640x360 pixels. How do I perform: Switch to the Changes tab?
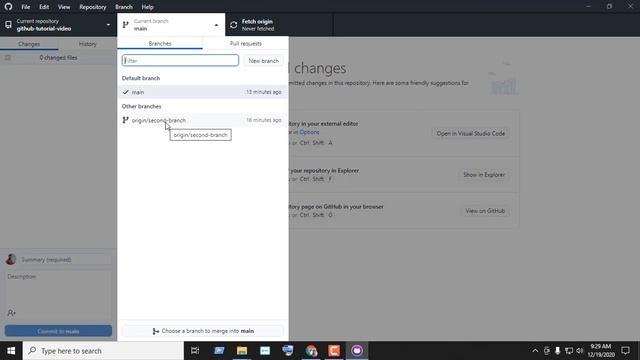coord(29,44)
